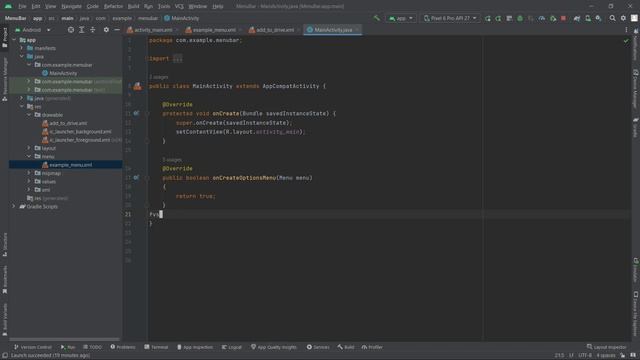
Task: Toggle the Device File Explorer side tab
Action: click(x=636, y=313)
